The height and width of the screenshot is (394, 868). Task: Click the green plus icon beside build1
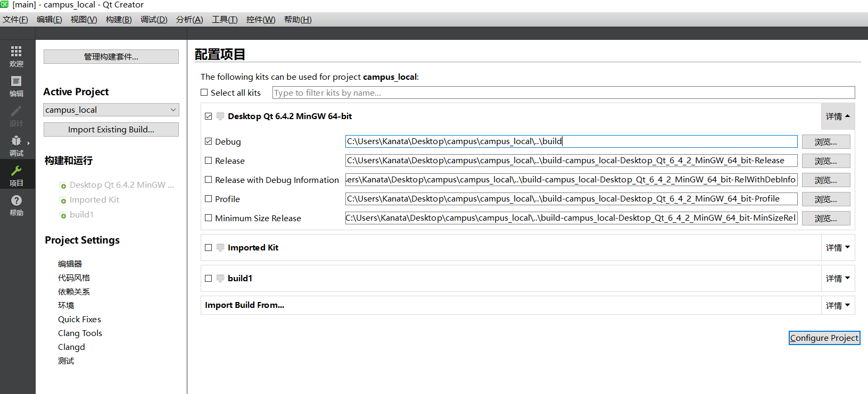click(63, 215)
